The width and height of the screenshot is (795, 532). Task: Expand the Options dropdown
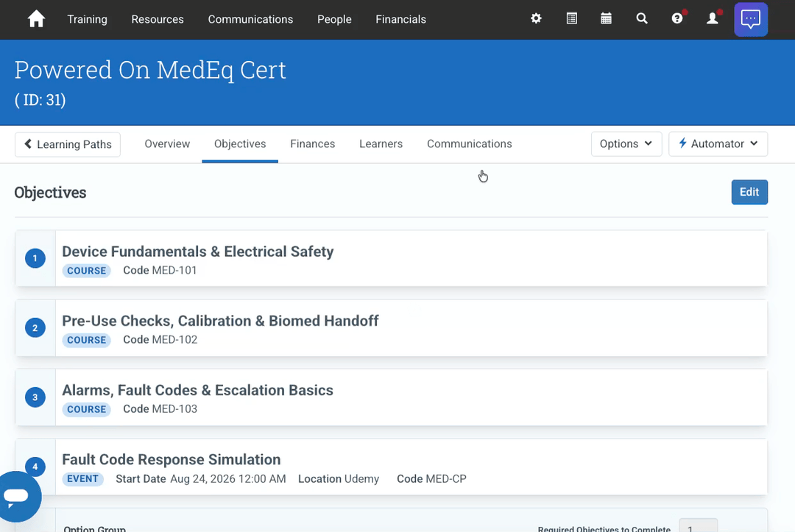(626, 144)
